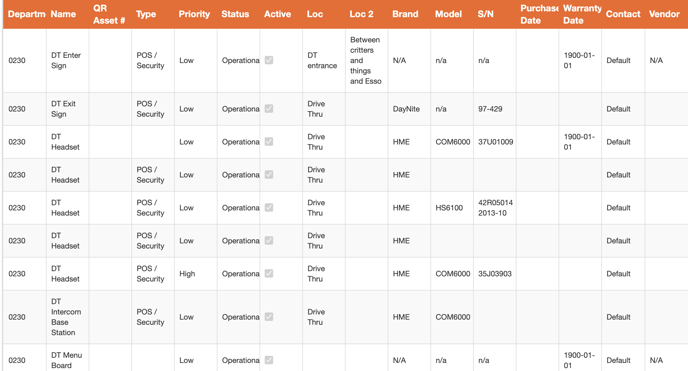Select the Vendor column header
This screenshot has height=371, width=688.
tap(664, 14)
